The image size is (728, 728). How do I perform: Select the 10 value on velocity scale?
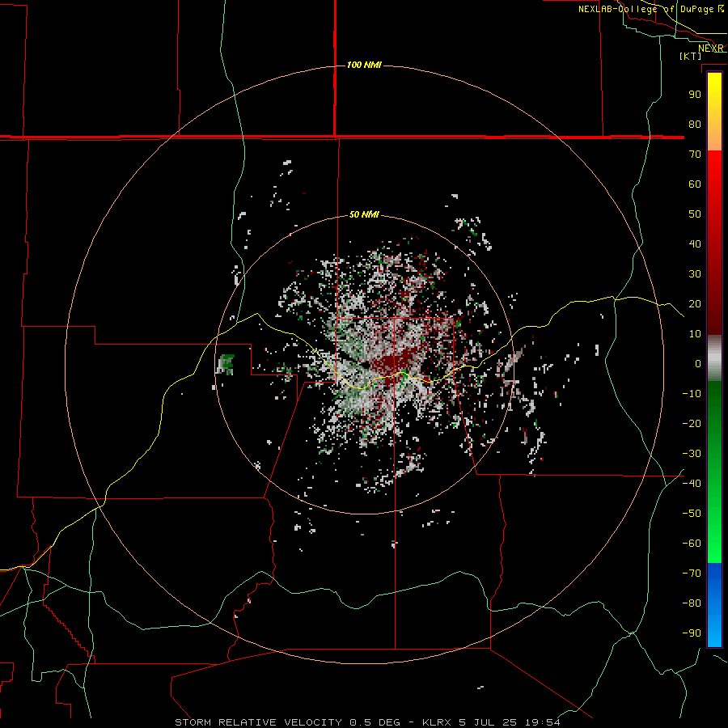pyautogui.click(x=695, y=334)
